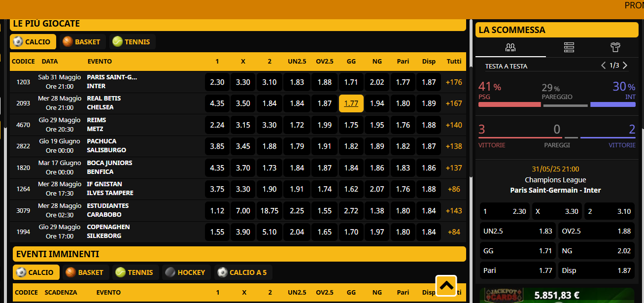Open the standings table icon tab

(569, 48)
